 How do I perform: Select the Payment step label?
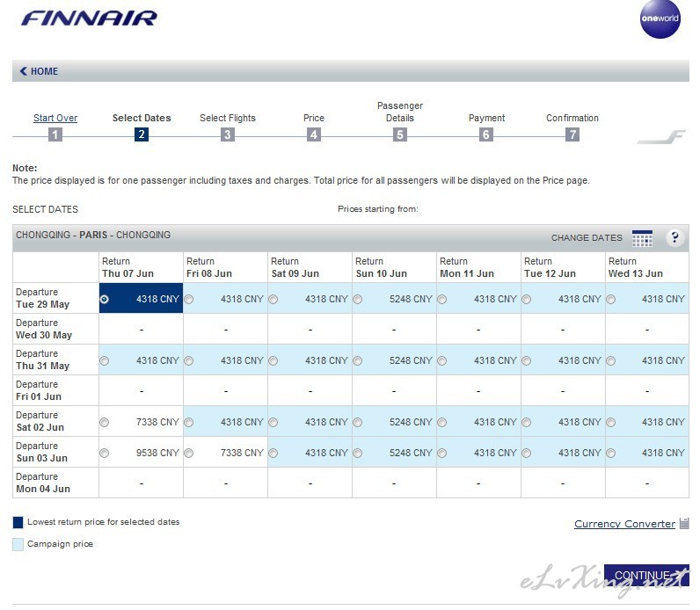486,118
